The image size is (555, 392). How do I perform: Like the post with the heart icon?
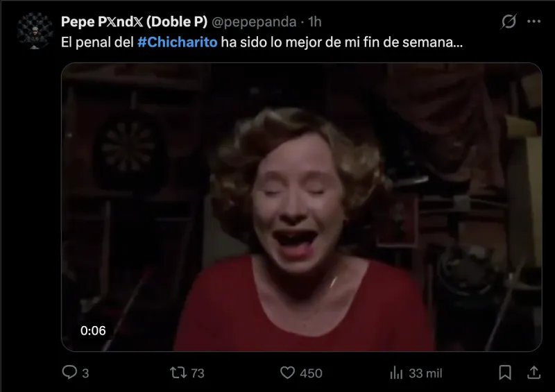[287, 373]
